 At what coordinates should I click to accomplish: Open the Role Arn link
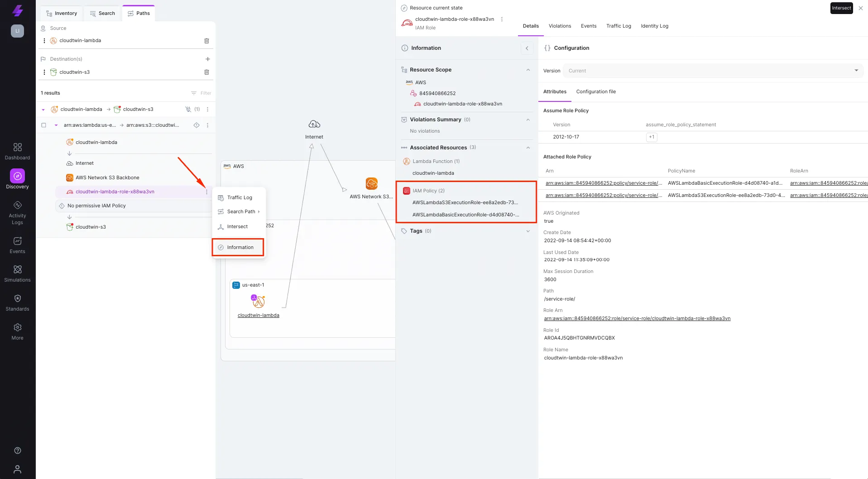click(637, 318)
